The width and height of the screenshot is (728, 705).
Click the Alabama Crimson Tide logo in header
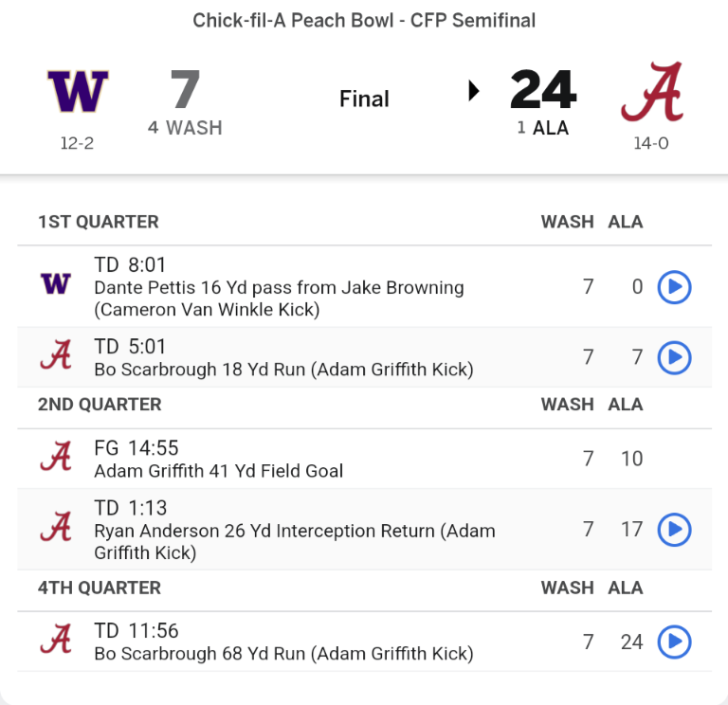click(651, 92)
